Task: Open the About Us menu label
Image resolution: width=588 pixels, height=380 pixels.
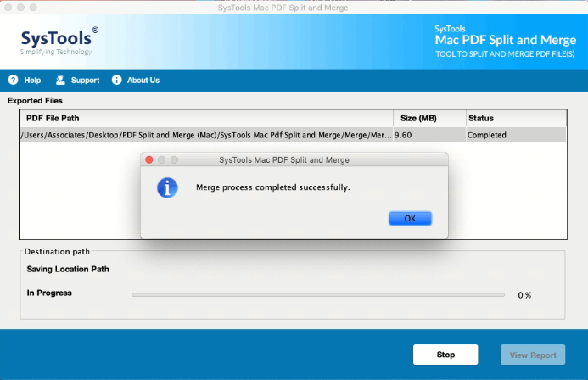Action: coord(143,81)
